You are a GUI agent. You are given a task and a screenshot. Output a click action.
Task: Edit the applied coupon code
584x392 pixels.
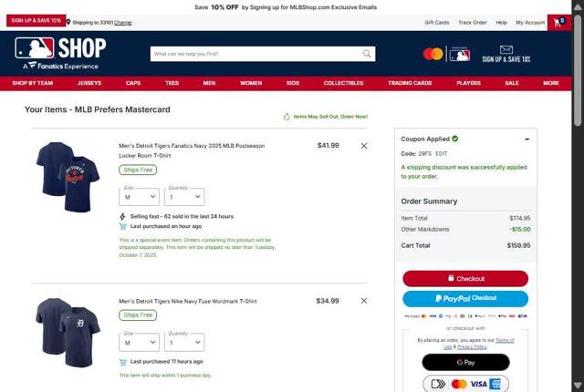point(442,153)
